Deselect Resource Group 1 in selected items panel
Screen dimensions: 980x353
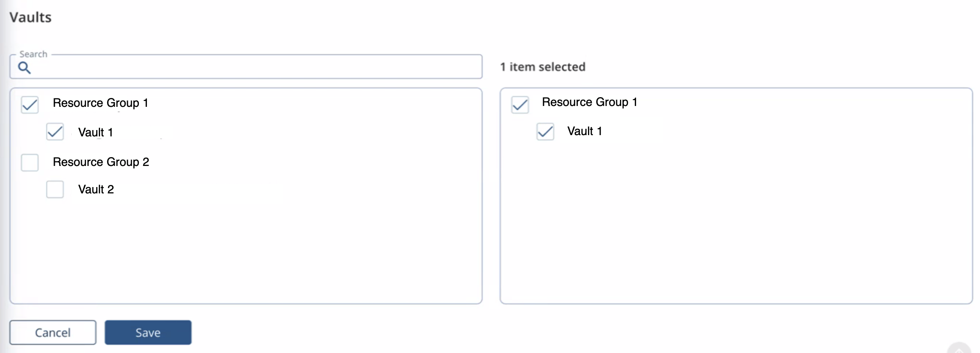(x=520, y=105)
